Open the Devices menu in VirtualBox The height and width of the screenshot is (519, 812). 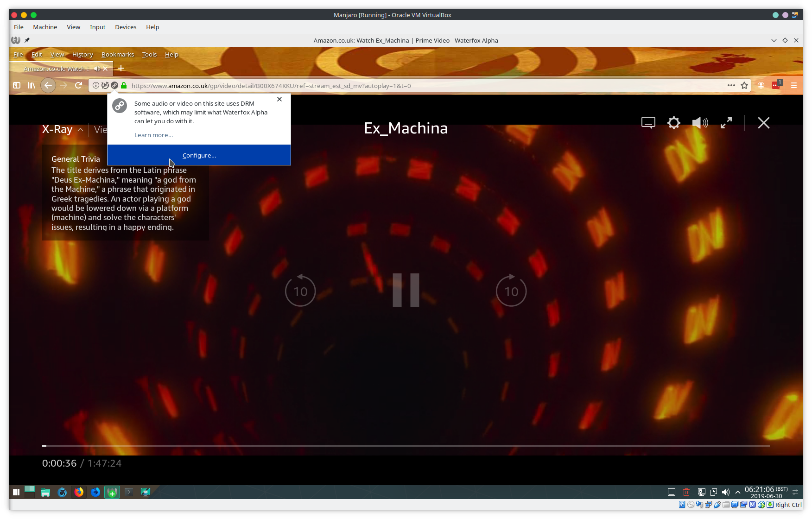click(x=126, y=27)
